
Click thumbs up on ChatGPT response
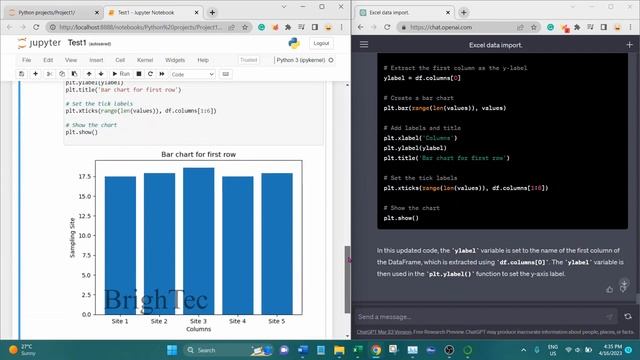(609, 289)
